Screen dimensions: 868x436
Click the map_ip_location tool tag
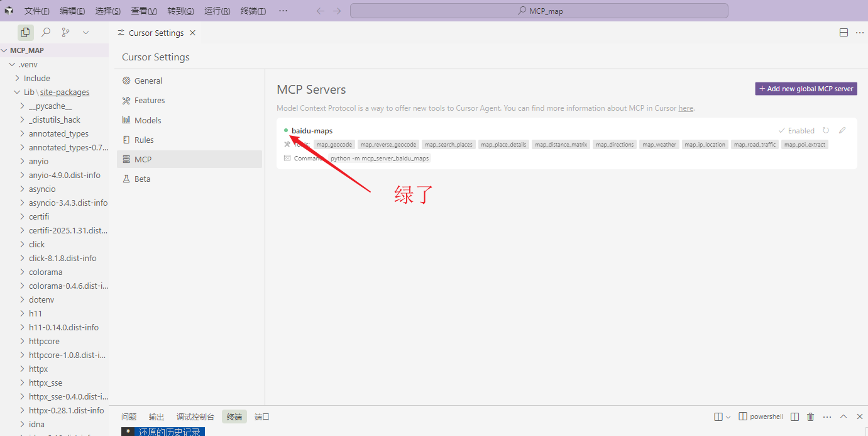[705, 145]
